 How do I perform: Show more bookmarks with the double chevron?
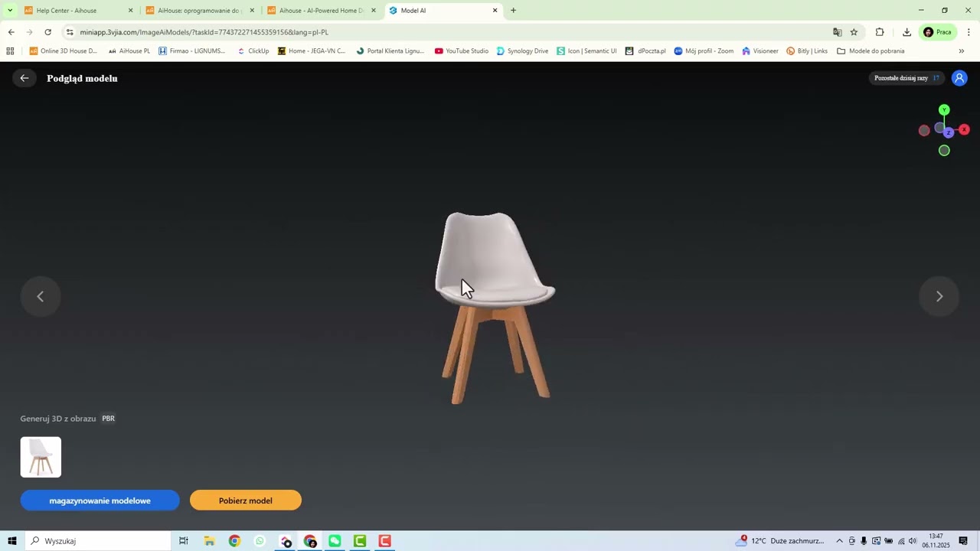click(962, 51)
